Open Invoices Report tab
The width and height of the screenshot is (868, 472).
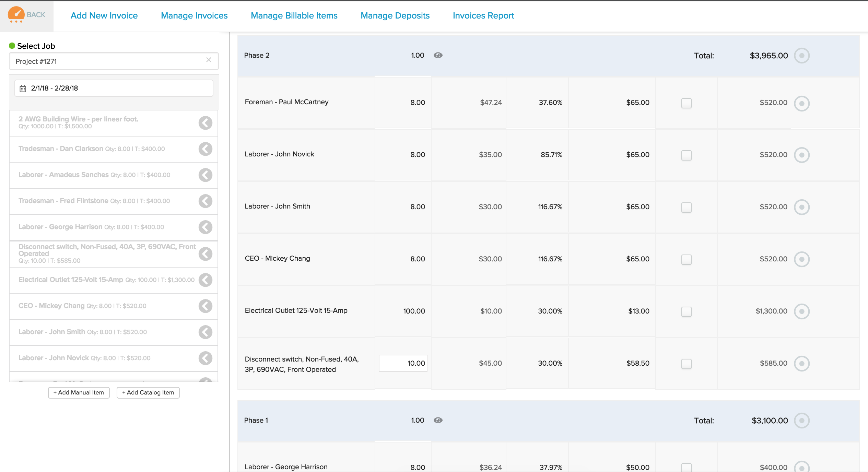(x=483, y=15)
